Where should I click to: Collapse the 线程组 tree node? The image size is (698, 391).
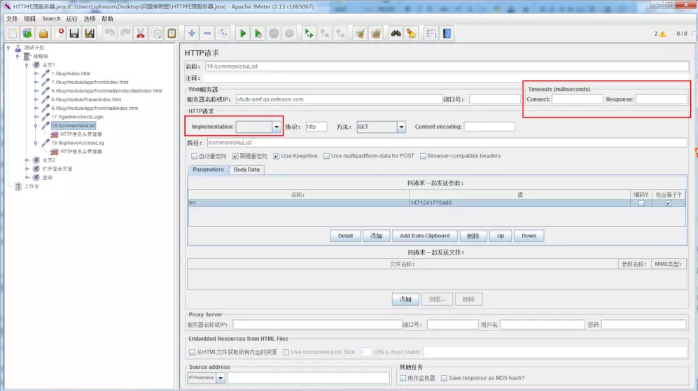(x=17, y=57)
